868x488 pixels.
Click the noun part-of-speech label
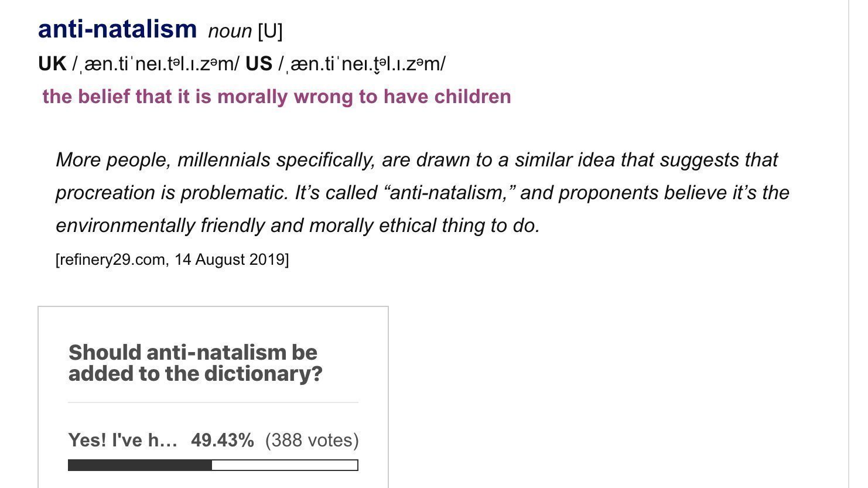pyautogui.click(x=231, y=30)
